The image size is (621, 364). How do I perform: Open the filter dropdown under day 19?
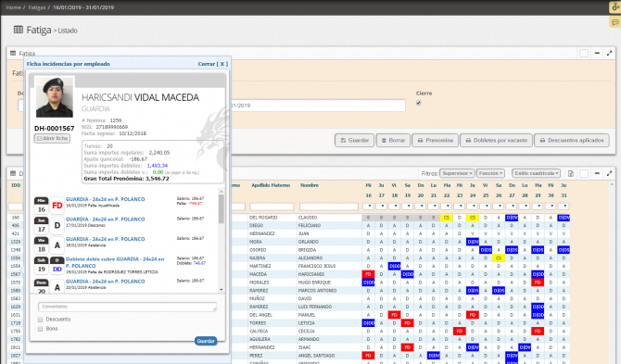tap(408, 207)
